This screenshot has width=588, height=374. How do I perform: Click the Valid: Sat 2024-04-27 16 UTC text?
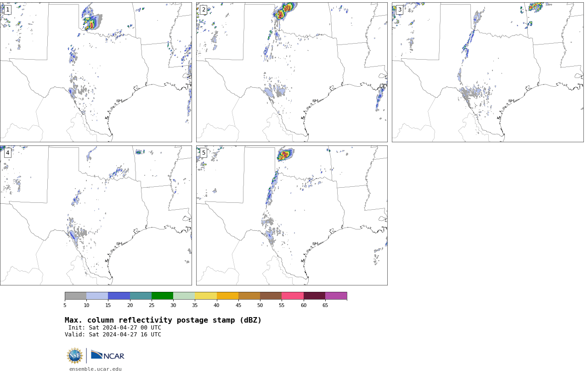tap(113, 335)
